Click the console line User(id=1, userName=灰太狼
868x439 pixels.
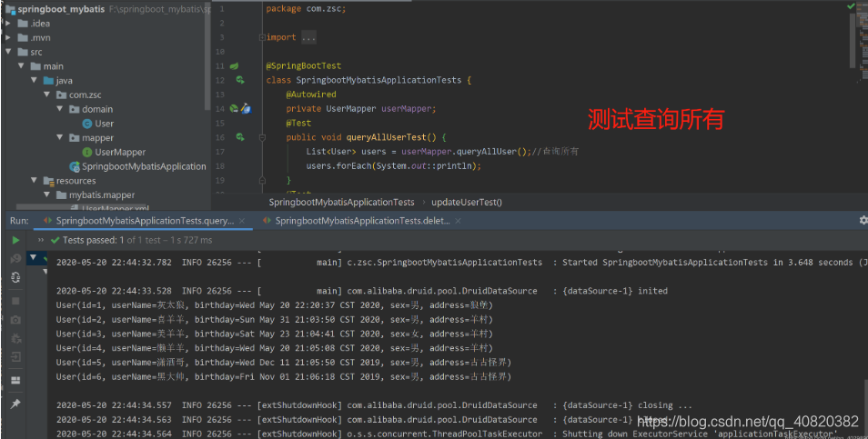click(x=274, y=305)
